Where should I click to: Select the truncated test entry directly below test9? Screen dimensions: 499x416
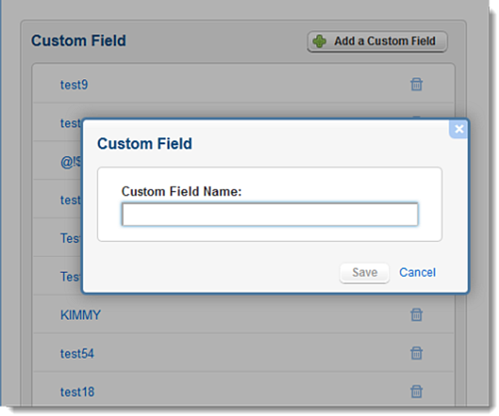[x=71, y=123]
